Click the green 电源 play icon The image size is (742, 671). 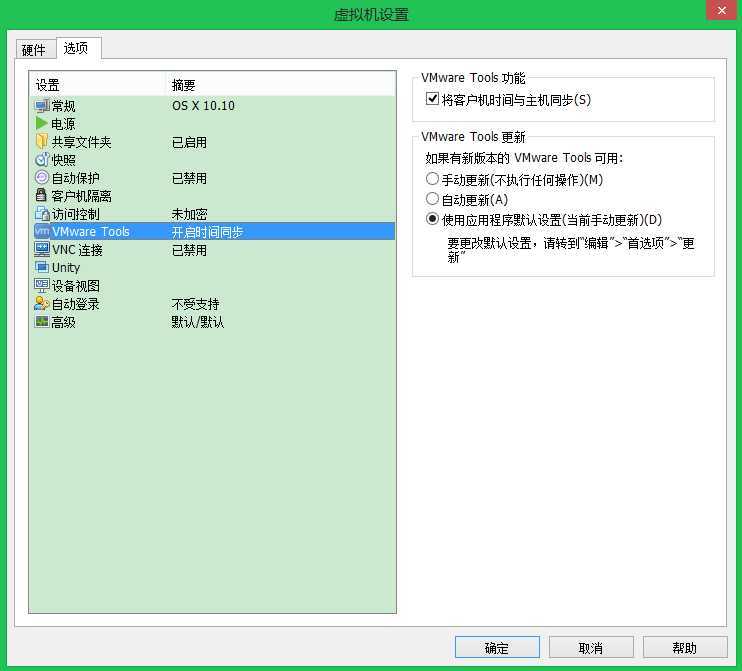pos(42,124)
